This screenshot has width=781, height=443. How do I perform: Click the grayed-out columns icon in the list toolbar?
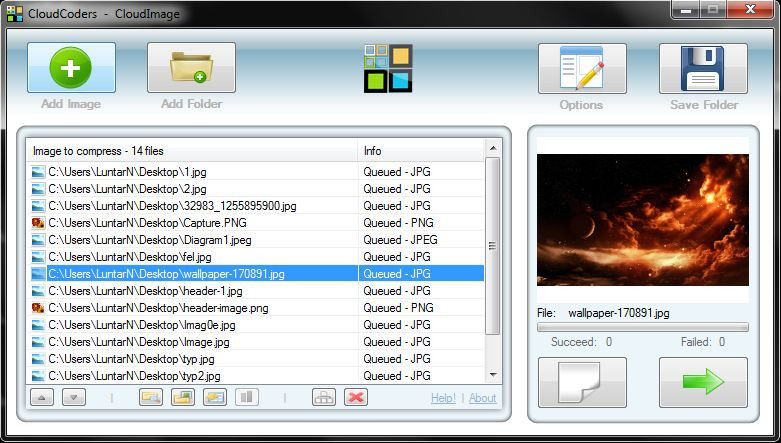coord(247,397)
